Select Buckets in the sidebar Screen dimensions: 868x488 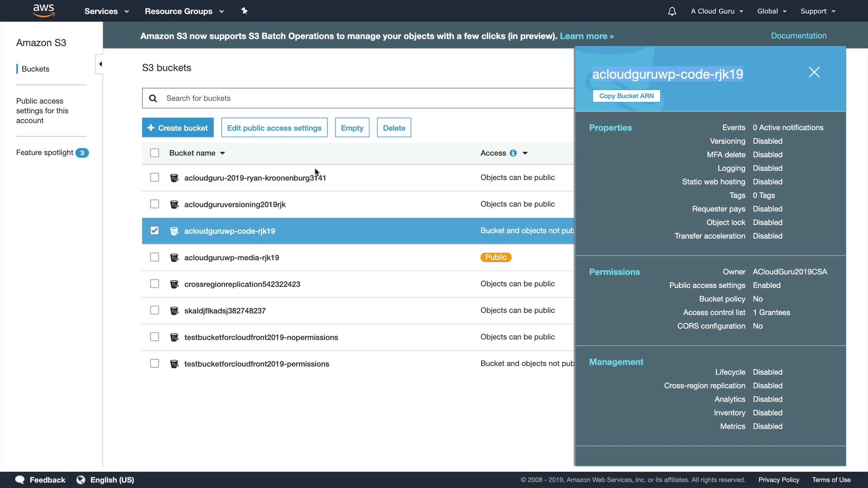pos(35,69)
